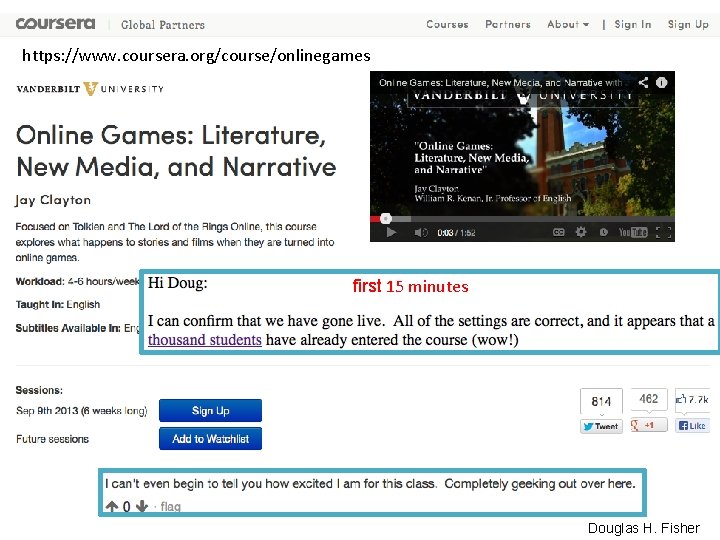Click the Coursera logo
Screen dimensions: 720x540
[x=56, y=23]
